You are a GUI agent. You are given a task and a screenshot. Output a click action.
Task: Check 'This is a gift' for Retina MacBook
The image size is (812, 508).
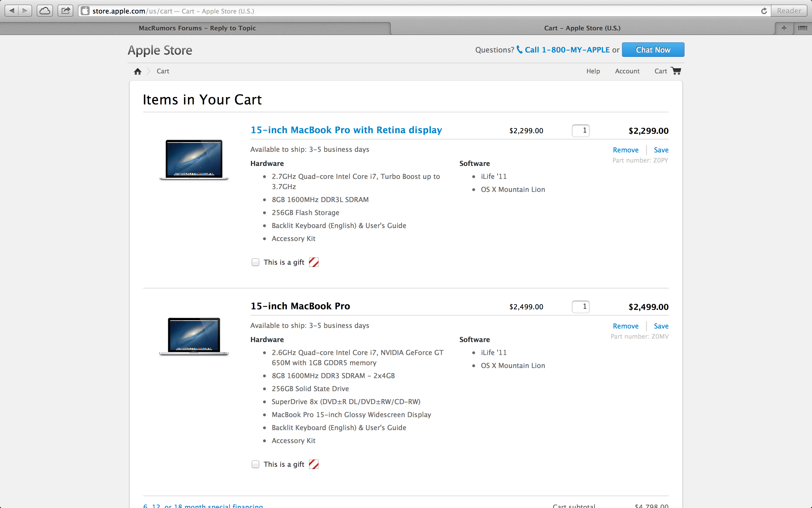pyautogui.click(x=255, y=262)
